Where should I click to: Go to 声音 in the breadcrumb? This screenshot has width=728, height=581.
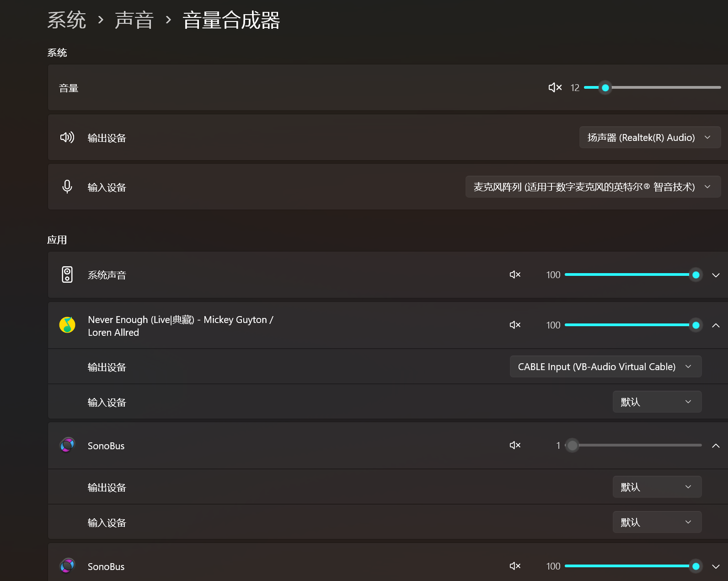pyautogui.click(x=134, y=20)
